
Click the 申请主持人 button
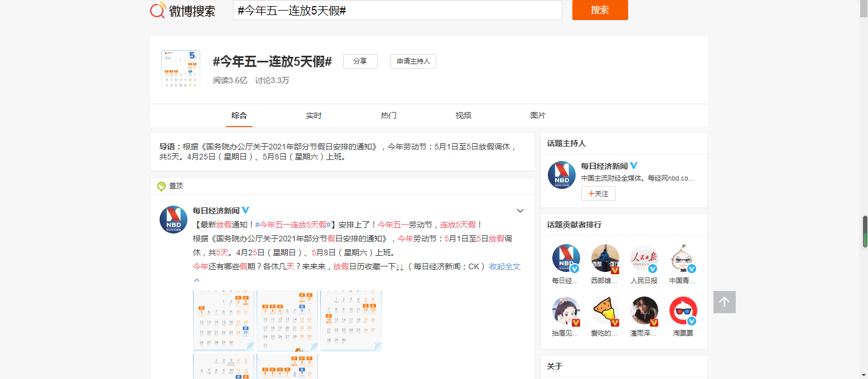point(413,61)
